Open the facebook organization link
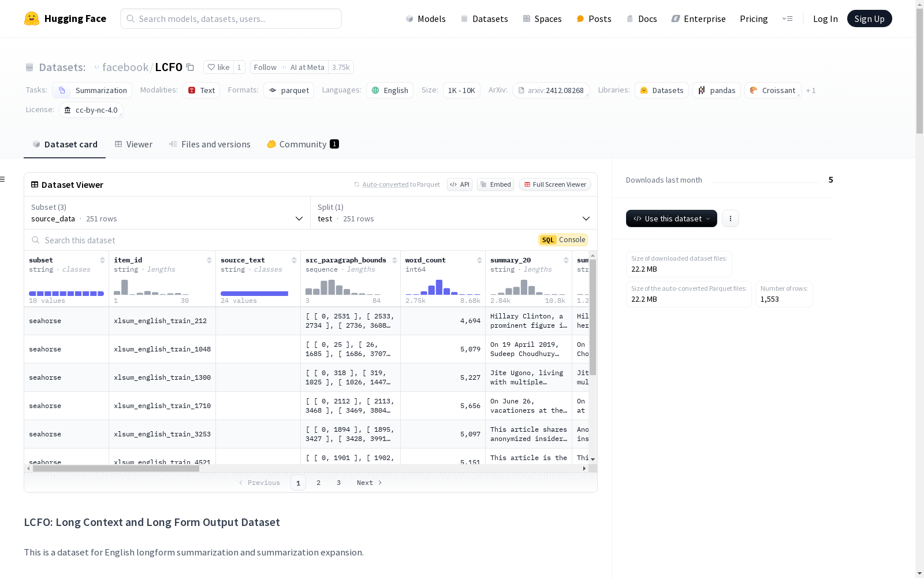 tap(125, 67)
